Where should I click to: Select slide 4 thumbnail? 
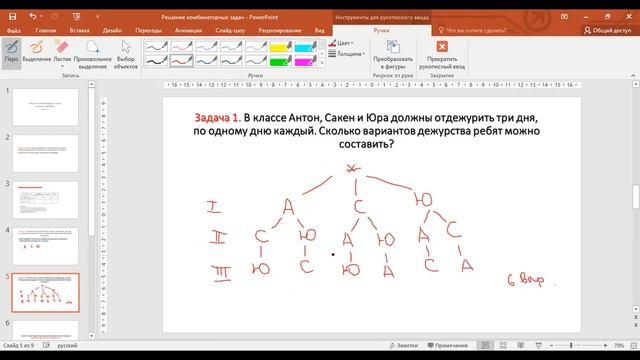(x=45, y=246)
